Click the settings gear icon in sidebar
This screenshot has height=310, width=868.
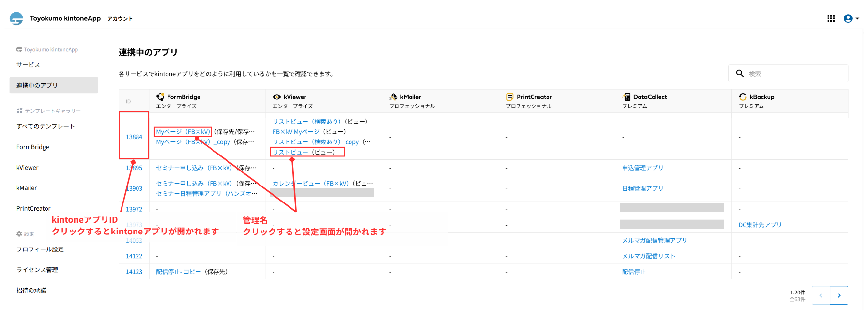pos(19,234)
